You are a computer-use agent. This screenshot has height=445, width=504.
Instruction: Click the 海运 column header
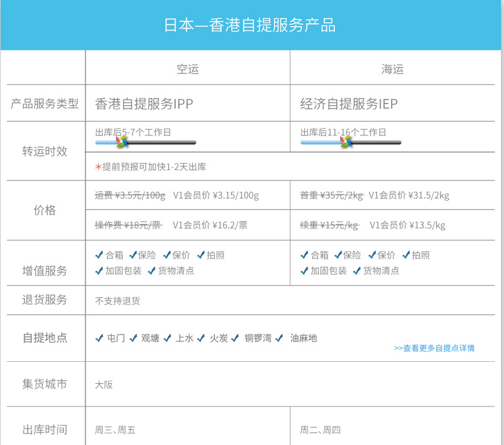click(393, 69)
